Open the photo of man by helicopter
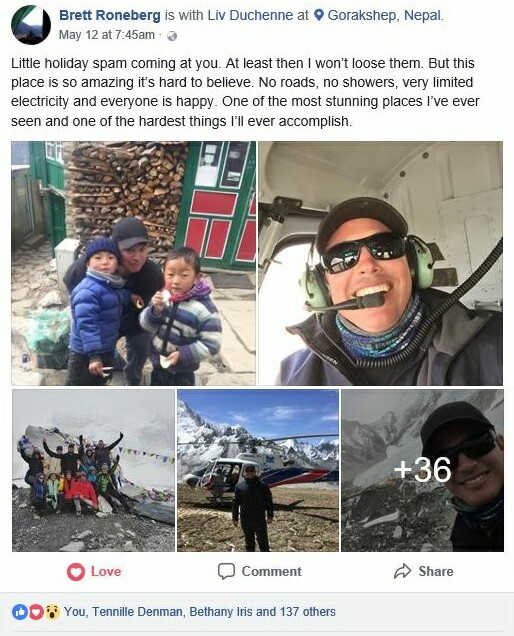Image resolution: width=514 pixels, height=636 pixels. click(258, 471)
